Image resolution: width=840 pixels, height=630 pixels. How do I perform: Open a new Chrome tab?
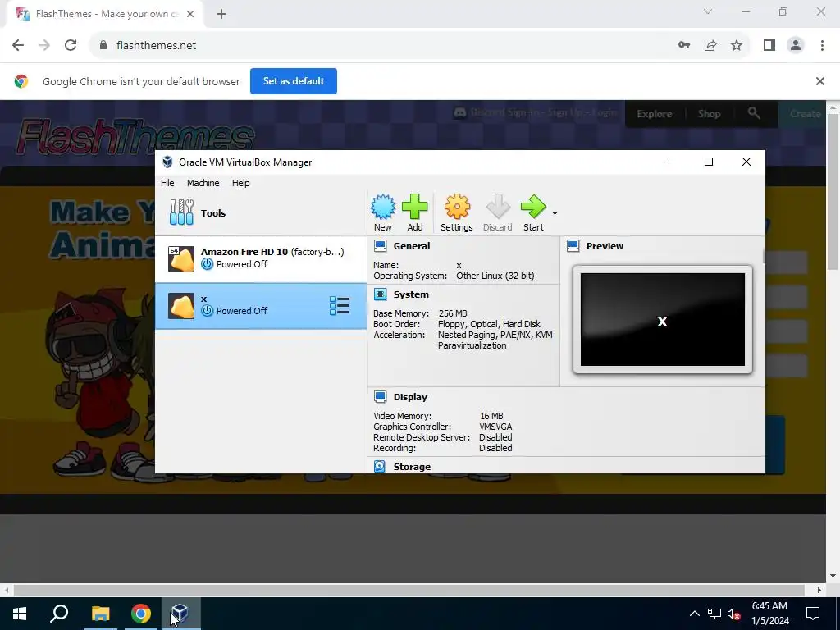pos(221,15)
